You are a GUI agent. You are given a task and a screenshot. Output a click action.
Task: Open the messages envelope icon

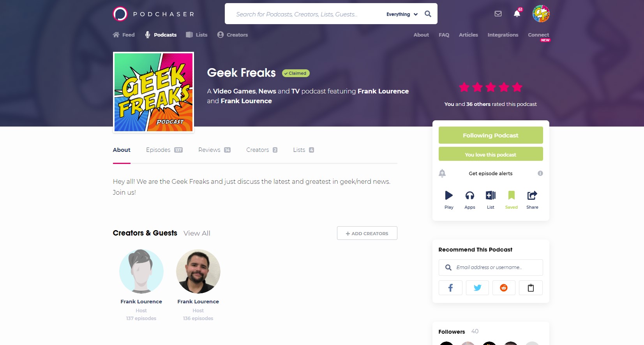pyautogui.click(x=498, y=14)
